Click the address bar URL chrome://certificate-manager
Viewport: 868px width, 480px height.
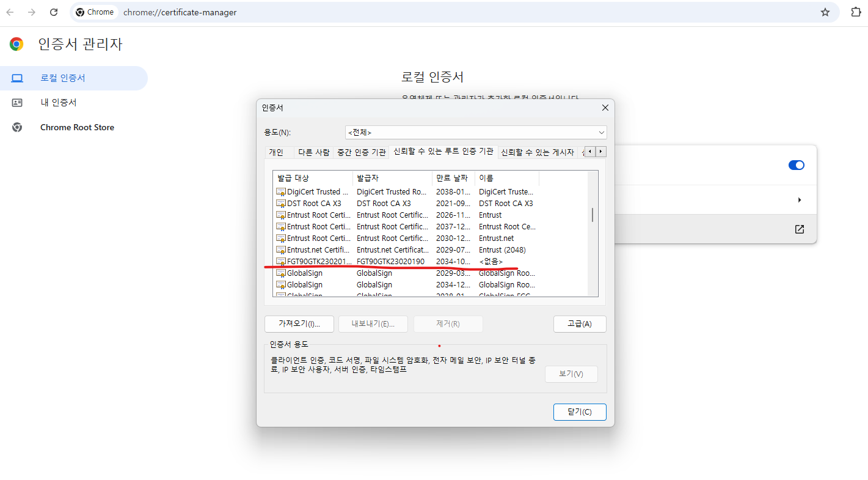180,12
